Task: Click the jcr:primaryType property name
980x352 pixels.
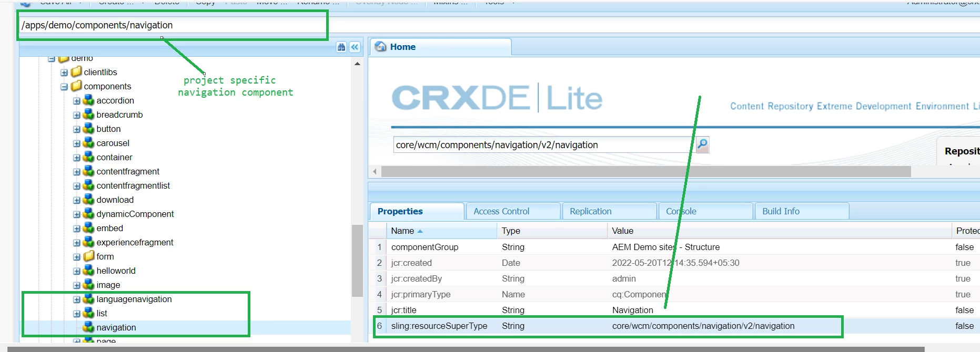Action: tap(421, 294)
